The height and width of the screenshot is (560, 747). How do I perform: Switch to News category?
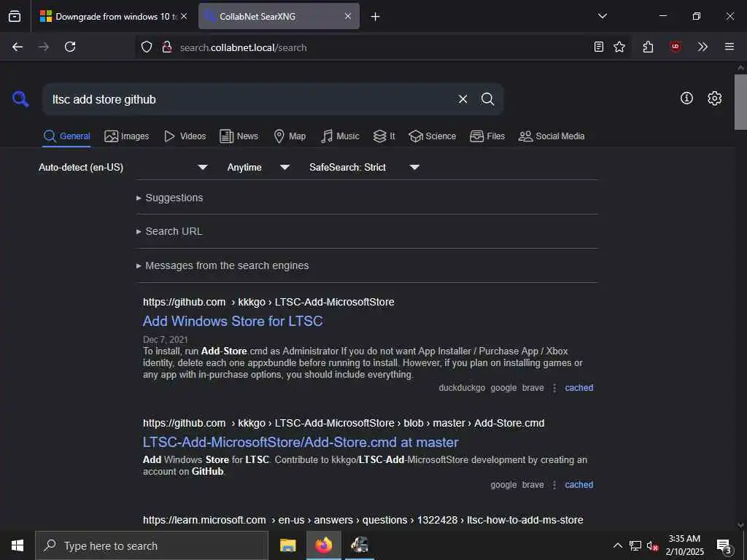pyautogui.click(x=239, y=136)
